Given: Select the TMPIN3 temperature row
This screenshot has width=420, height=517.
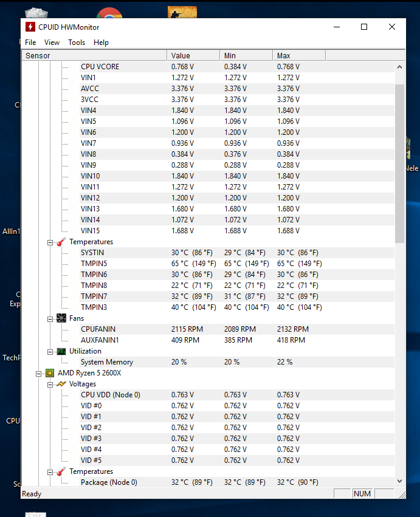Looking at the screenshot, I should pos(237,307).
